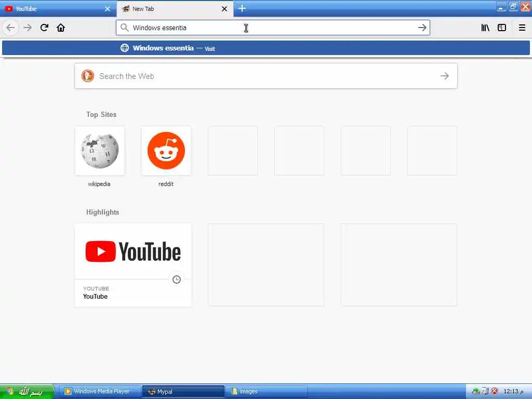Go forward with the forward arrow button

(x=28, y=28)
